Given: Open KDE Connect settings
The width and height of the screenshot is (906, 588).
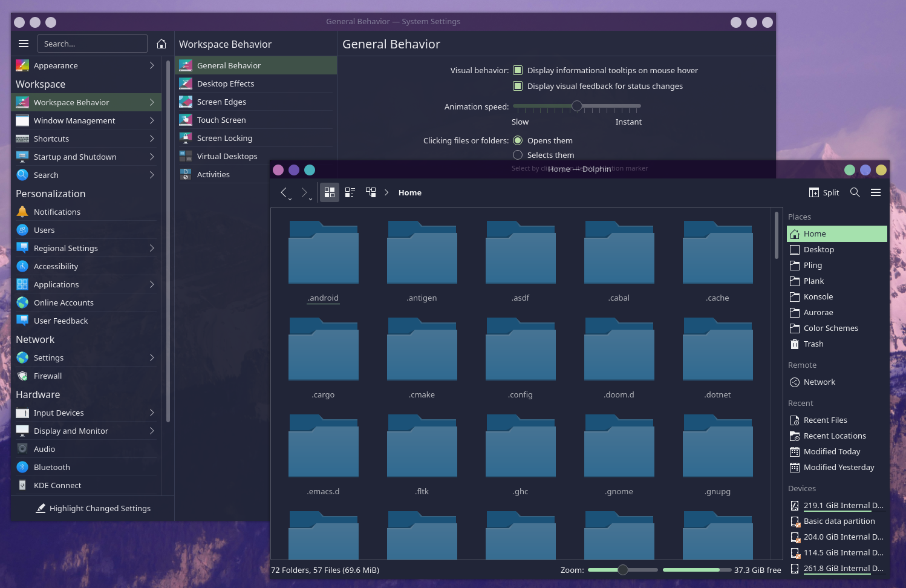Looking at the screenshot, I should [86, 485].
